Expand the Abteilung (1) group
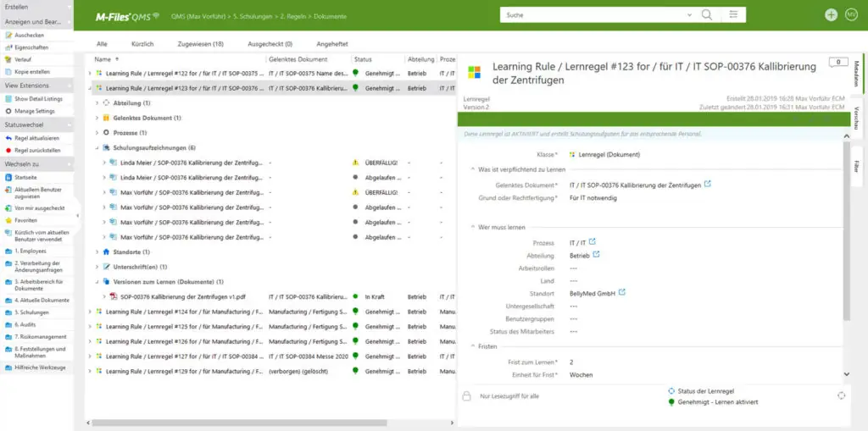868x431 pixels. click(97, 103)
